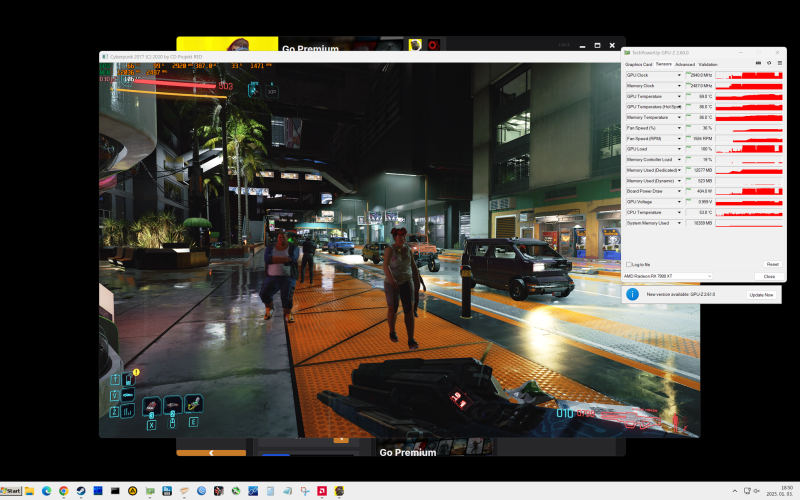Screen dimensions: 800x500
Task: Open the command prompt taskbar icon
Action: (x=115, y=491)
